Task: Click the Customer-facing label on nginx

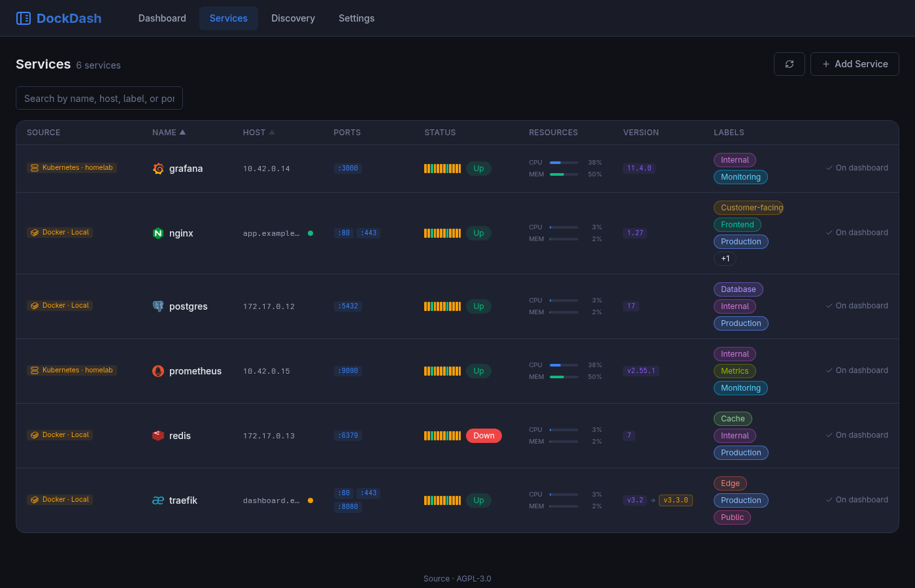Action: (748, 208)
